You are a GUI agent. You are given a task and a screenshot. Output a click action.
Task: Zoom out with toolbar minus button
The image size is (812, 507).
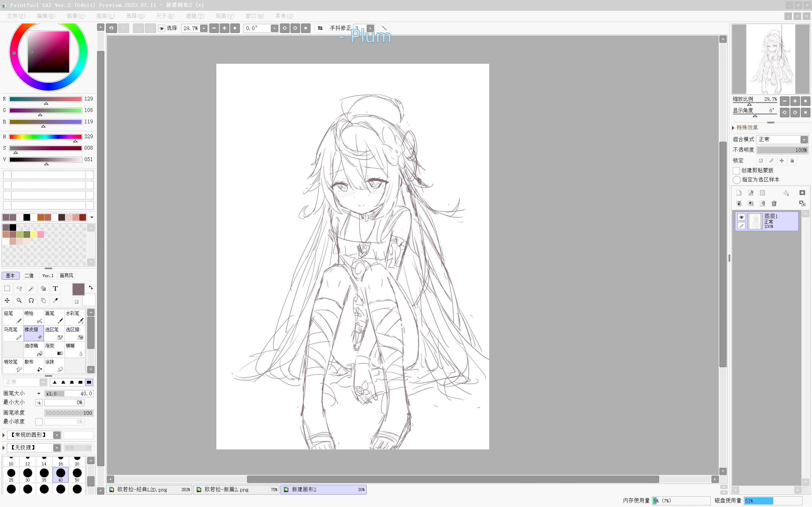[x=214, y=28]
